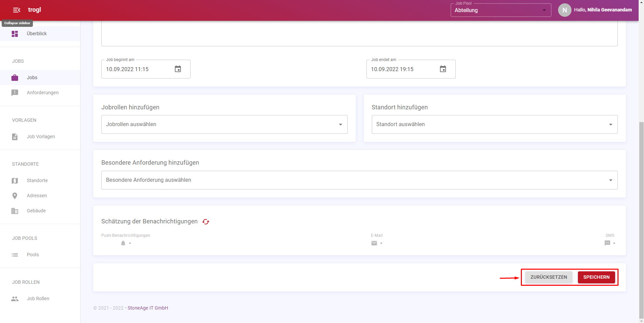Click the user avatar icon N

pos(564,10)
